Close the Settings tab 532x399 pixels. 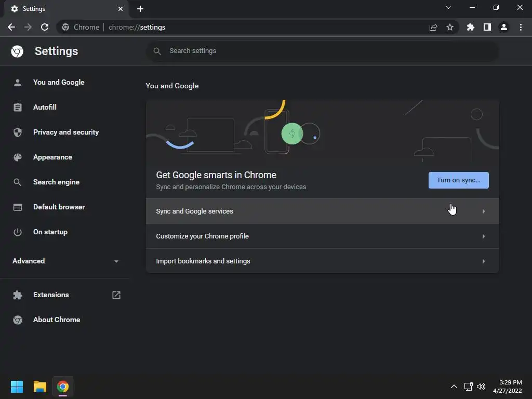coord(121,9)
